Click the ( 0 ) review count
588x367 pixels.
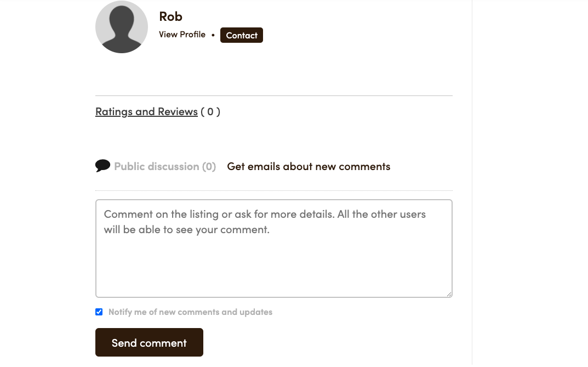point(210,111)
